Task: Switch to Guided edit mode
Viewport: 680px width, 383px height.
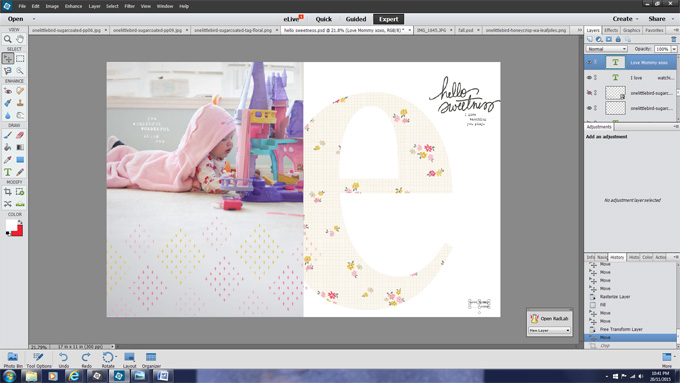Action: 356,19
